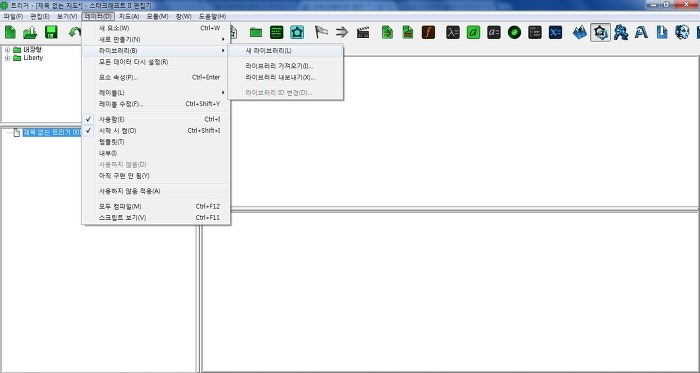Close the open 데이터(D) menu
Viewport: 700px width, 373px height.
click(99, 17)
